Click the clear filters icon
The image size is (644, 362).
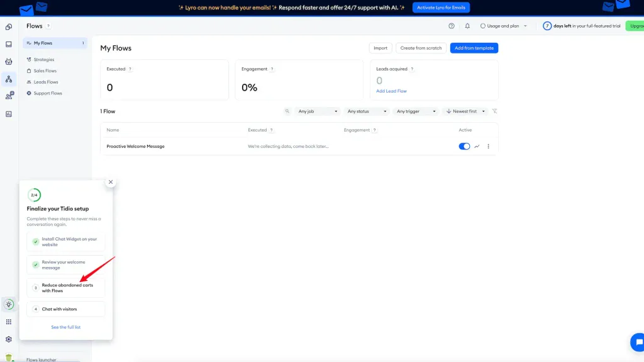494,111
